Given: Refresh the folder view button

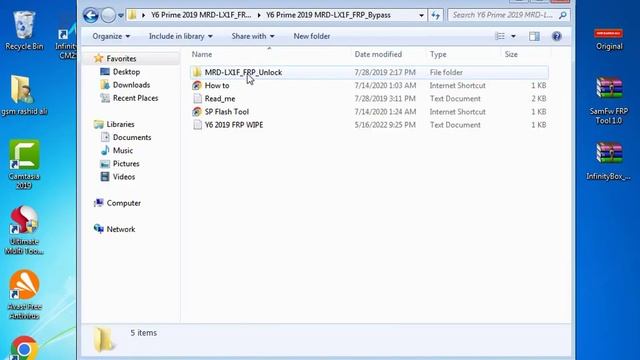Looking at the screenshot, I should 436,16.
